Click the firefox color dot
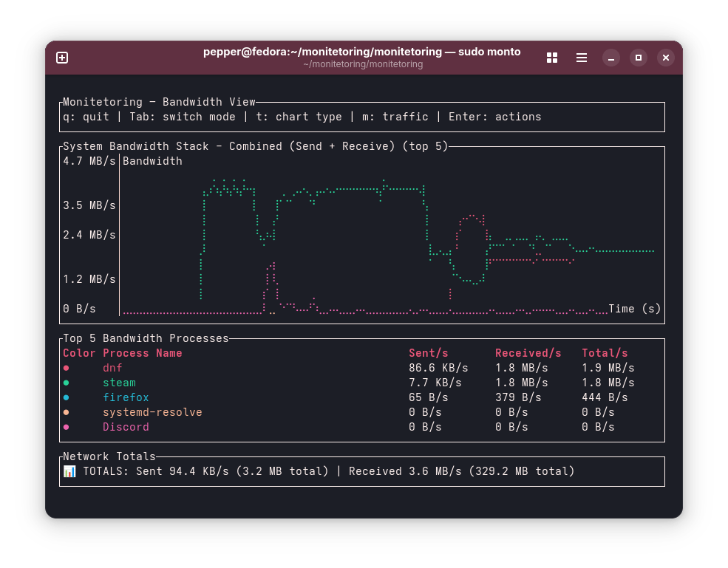This screenshot has height=568, width=728. coord(67,397)
